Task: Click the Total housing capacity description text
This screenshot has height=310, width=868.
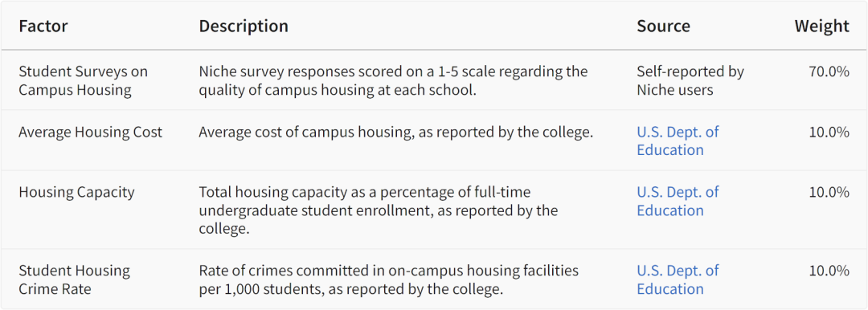Action: [378, 210]
